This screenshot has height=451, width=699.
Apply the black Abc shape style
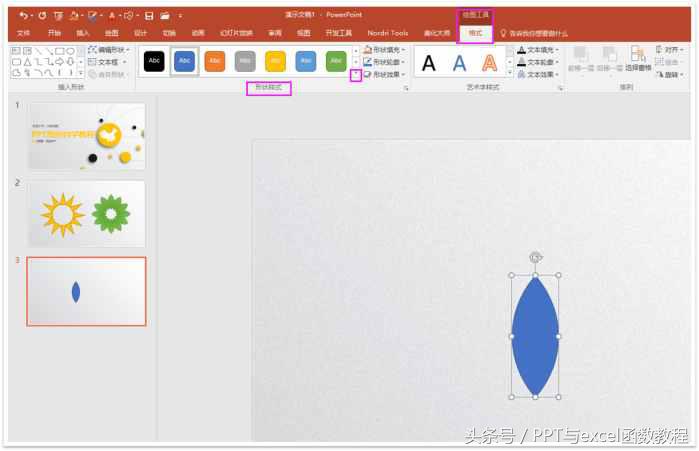[154, 61]
